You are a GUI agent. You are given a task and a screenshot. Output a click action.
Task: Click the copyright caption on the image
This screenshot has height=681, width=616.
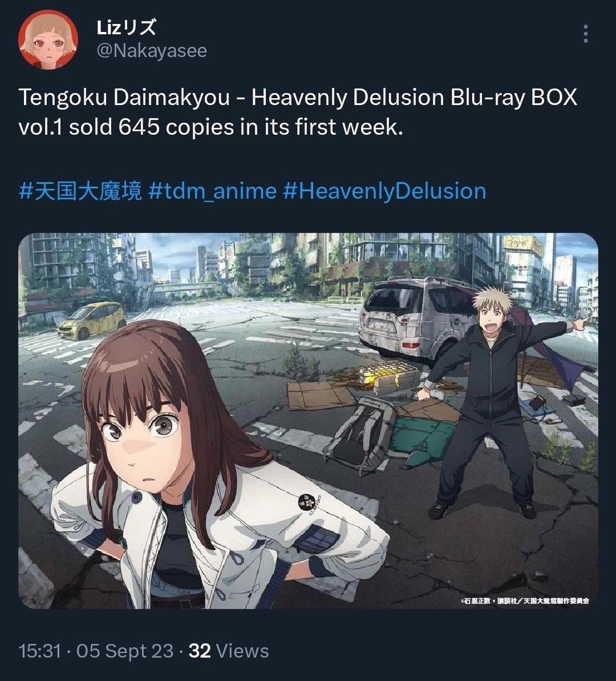(x=524, y=601)
